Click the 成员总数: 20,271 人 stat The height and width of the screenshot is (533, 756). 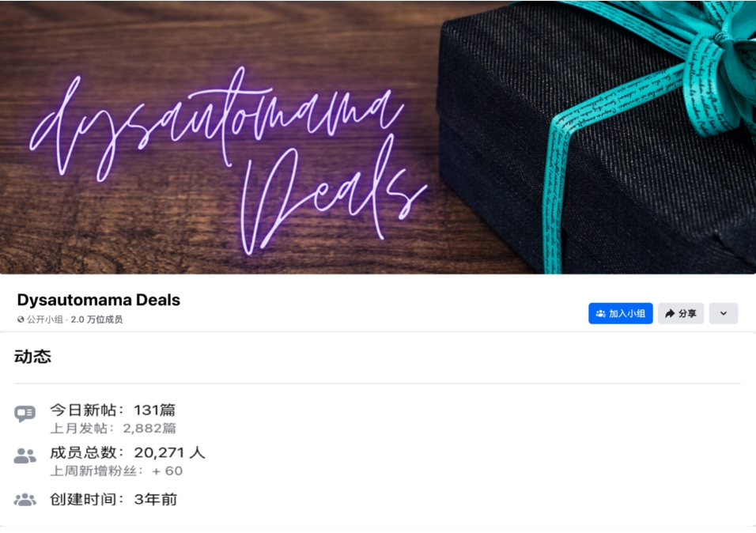point(128,452)
